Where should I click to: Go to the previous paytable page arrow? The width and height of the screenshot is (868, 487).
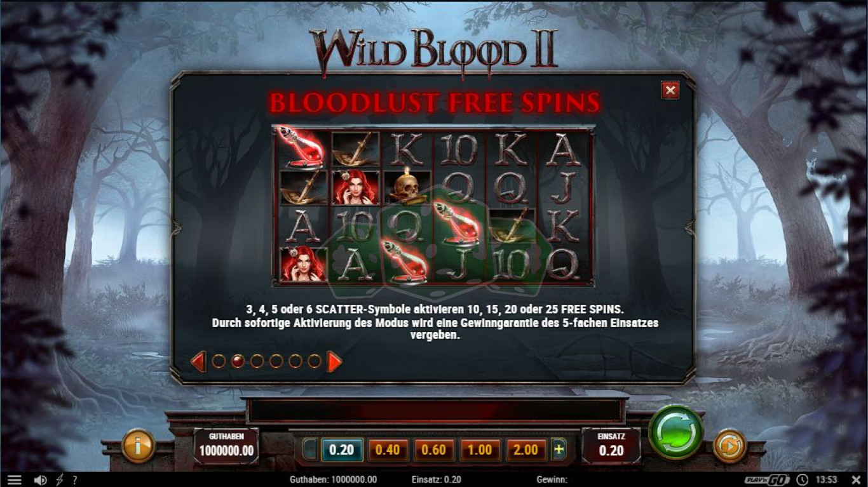pos(198,362)
